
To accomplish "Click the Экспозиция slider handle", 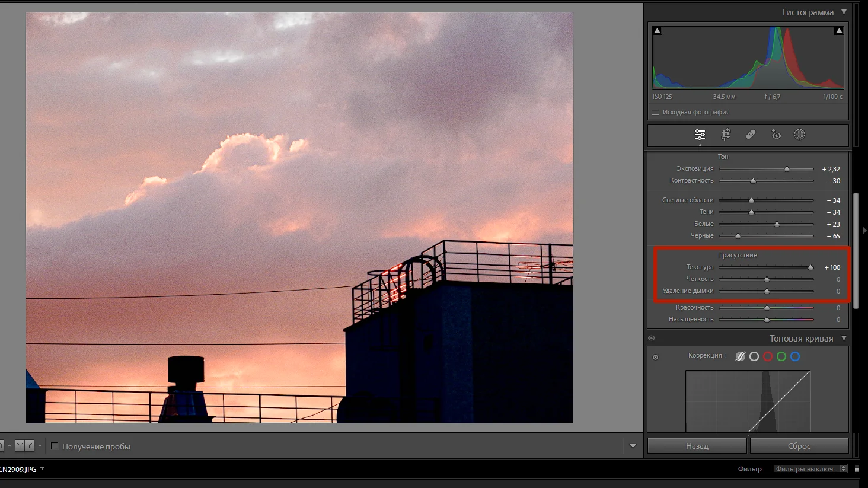I will (787, 169).
